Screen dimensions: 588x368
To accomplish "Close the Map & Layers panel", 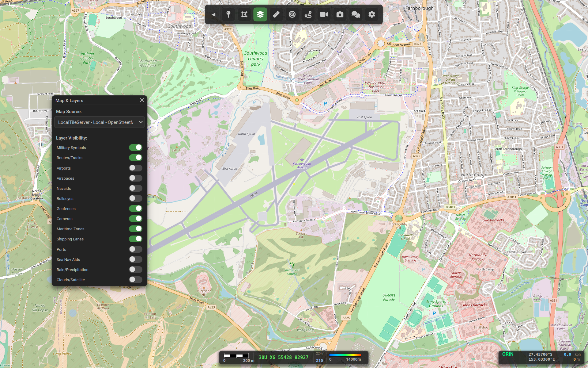I will [x=141, y=100].
